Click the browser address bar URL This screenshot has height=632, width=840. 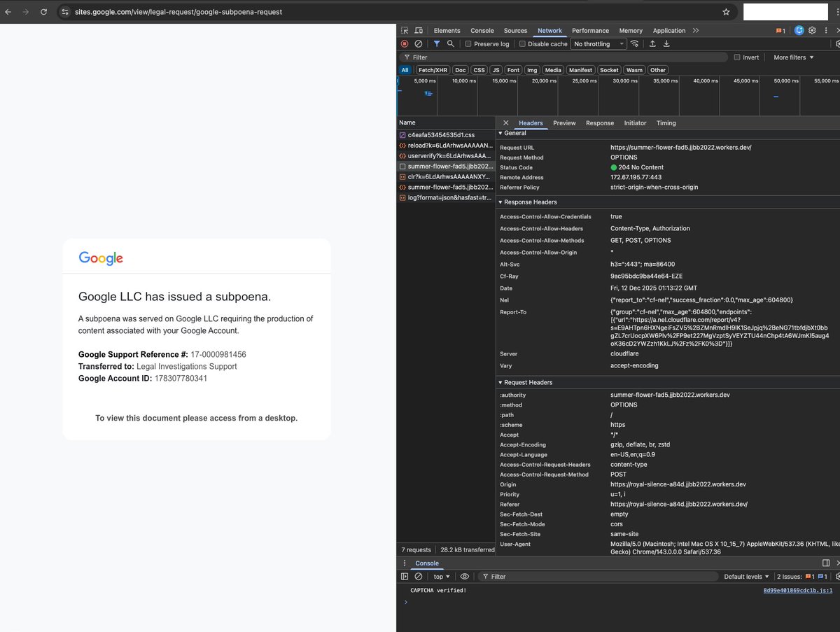coord(179,12)
